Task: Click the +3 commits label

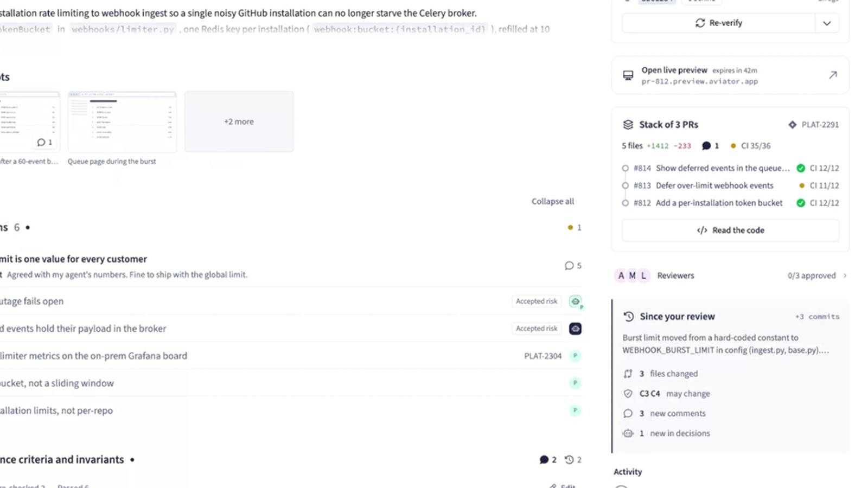Action: point(817,317)
